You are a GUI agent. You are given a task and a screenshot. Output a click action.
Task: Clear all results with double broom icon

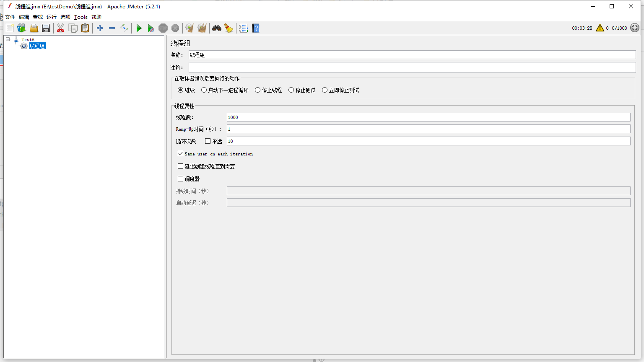coord(202,28)
